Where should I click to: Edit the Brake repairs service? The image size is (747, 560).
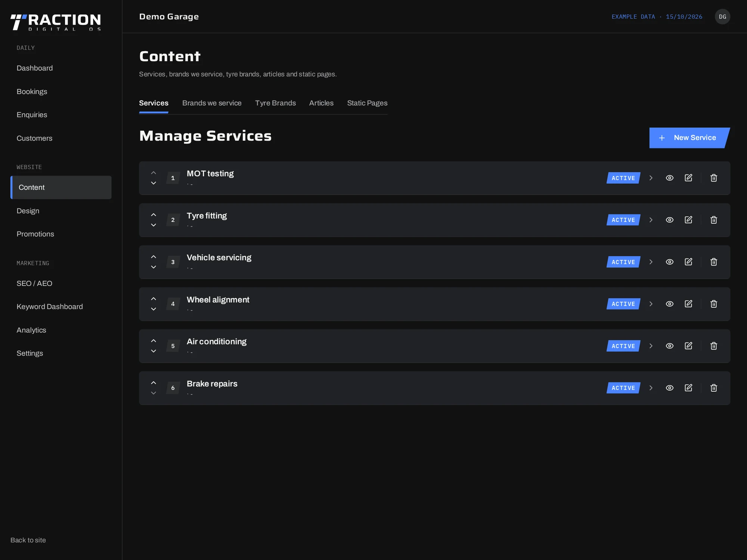[688, 388]
